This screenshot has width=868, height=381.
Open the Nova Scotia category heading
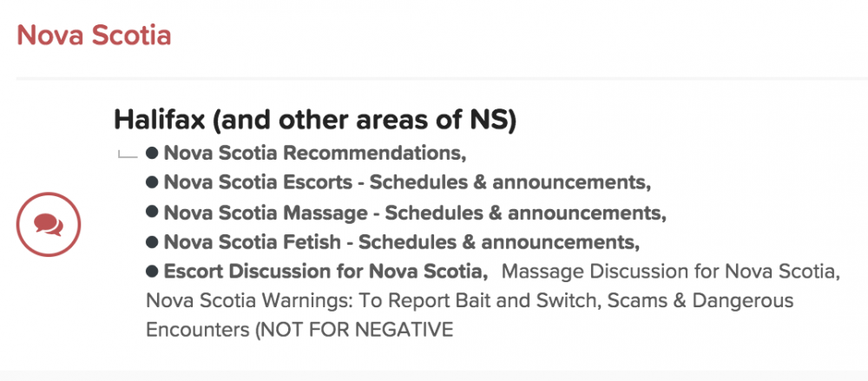[94, 35]
